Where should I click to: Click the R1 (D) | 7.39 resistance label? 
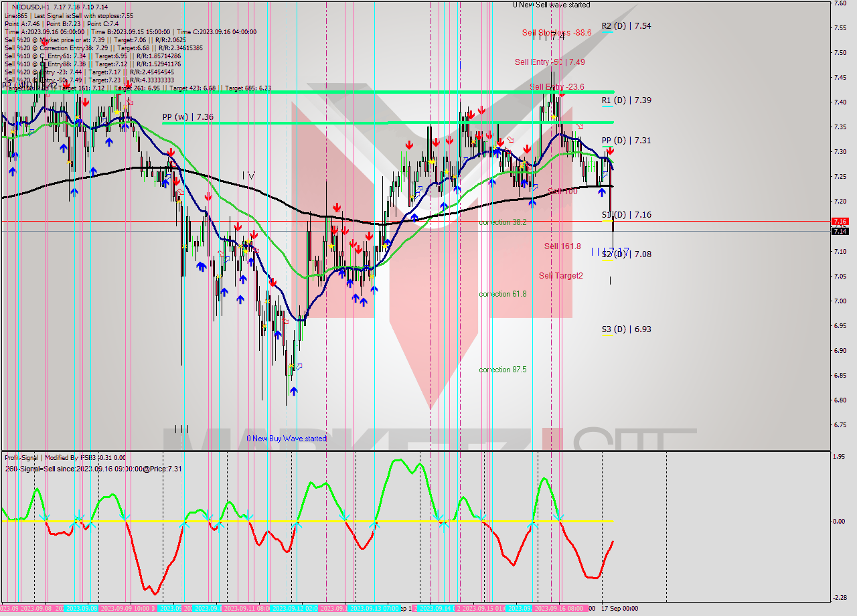(x=626, y=100)
